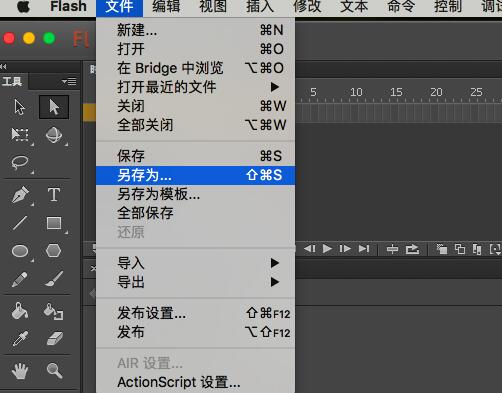The height and width of the screenshot is (393, 502).
Task: Click frame 10 on timeline ruler
Action: [356, 92]
